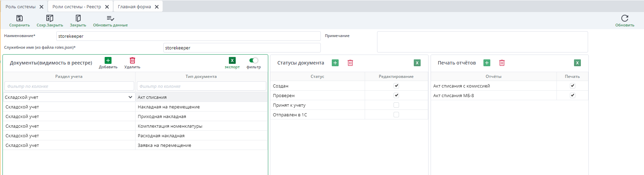Export documents grid via экспорт Excel icon
Screen dimensions: 644x175
pyautogui.click(x=232, y=60)
